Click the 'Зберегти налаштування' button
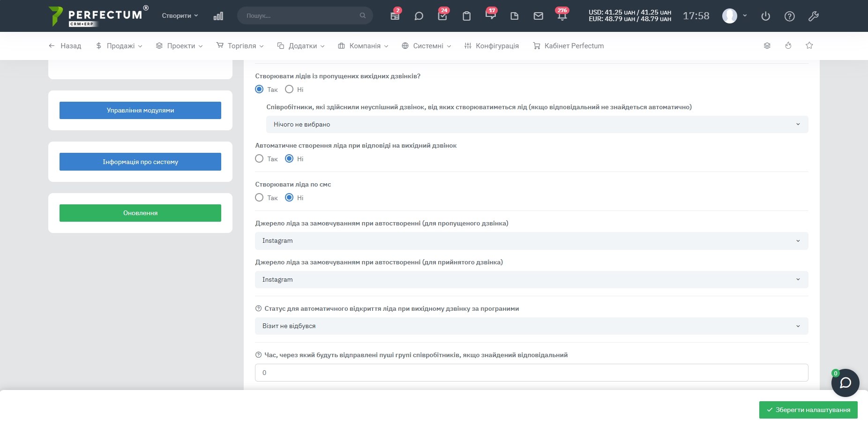The image size is (868, 427). 808,410
